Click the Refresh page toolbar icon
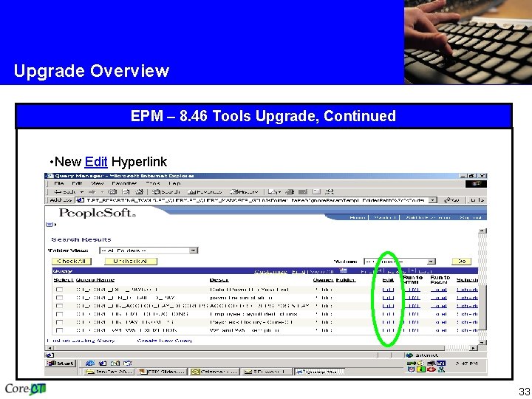The height and width of the screenshot is (399, 532). pyautogui.click(x=126, y=191)
